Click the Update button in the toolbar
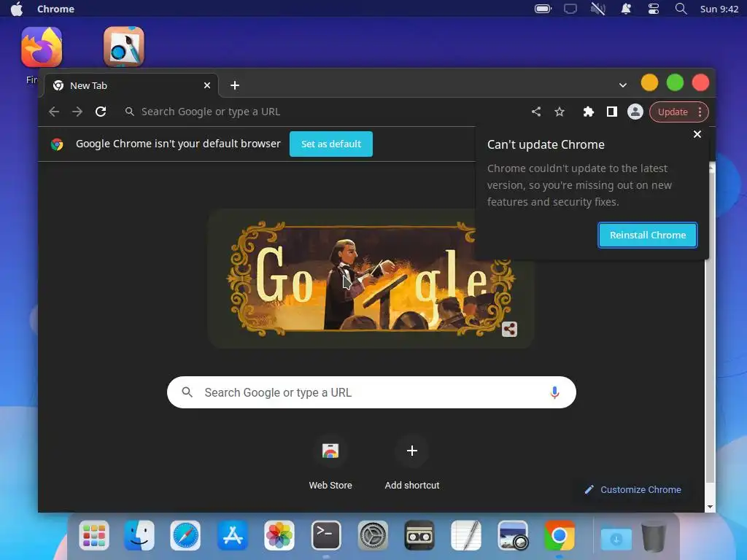 673,112
